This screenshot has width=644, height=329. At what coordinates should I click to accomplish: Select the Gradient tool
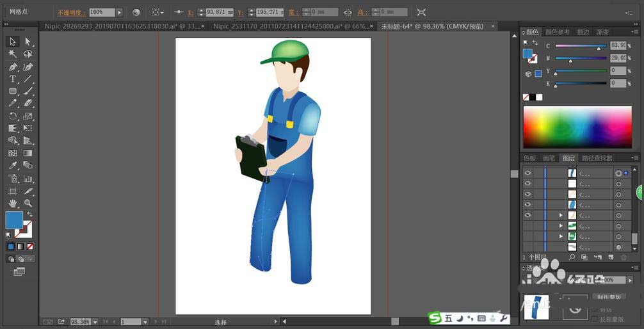coord(28,153)
